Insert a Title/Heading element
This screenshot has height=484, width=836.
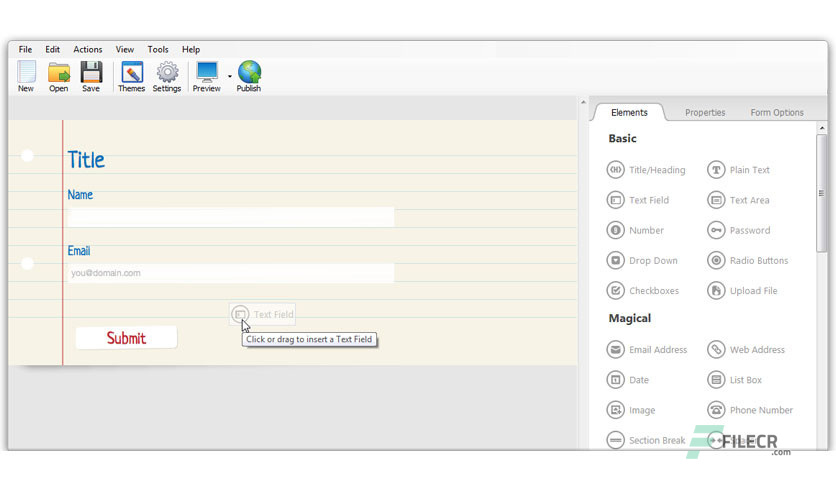(646, 170)
